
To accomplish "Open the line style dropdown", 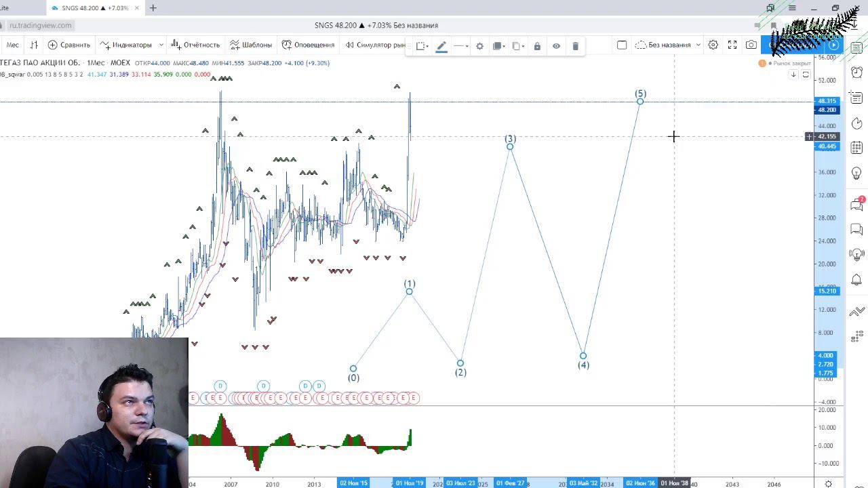I will click(x=461, y=46).
